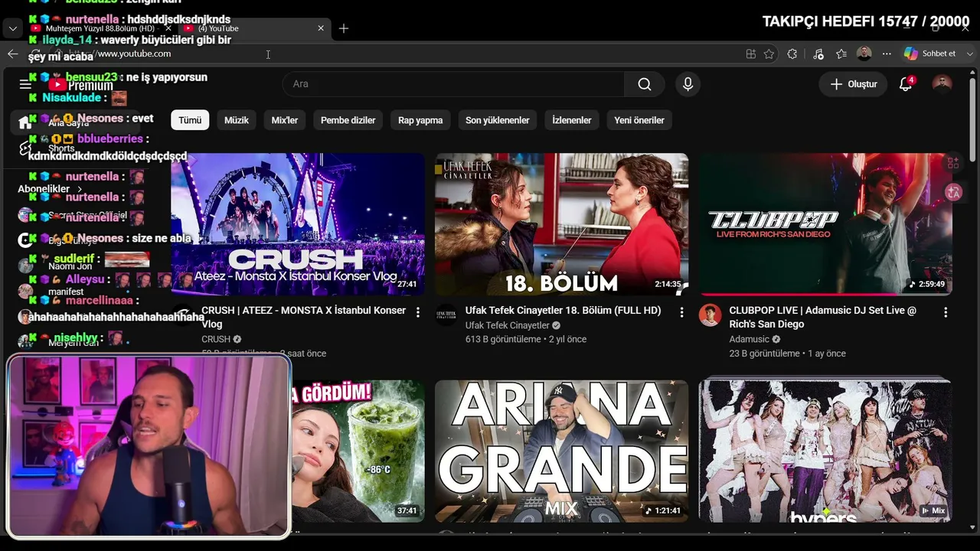
Task: Open options for CRUSH ATEEZ video
Action: click(417, 312)
